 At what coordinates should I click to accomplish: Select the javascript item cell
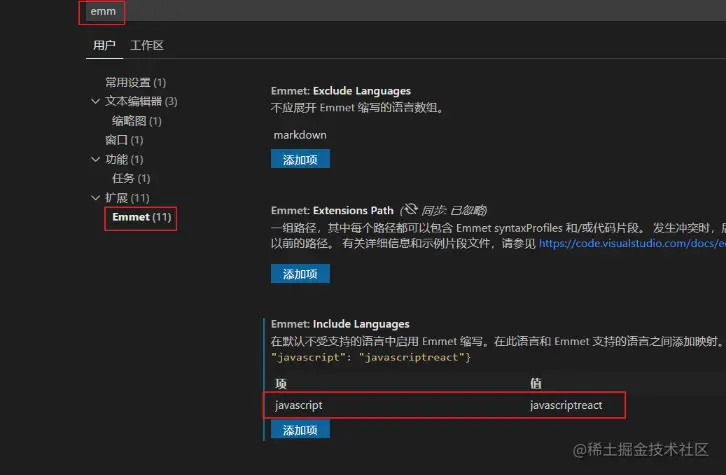[299, 405]
